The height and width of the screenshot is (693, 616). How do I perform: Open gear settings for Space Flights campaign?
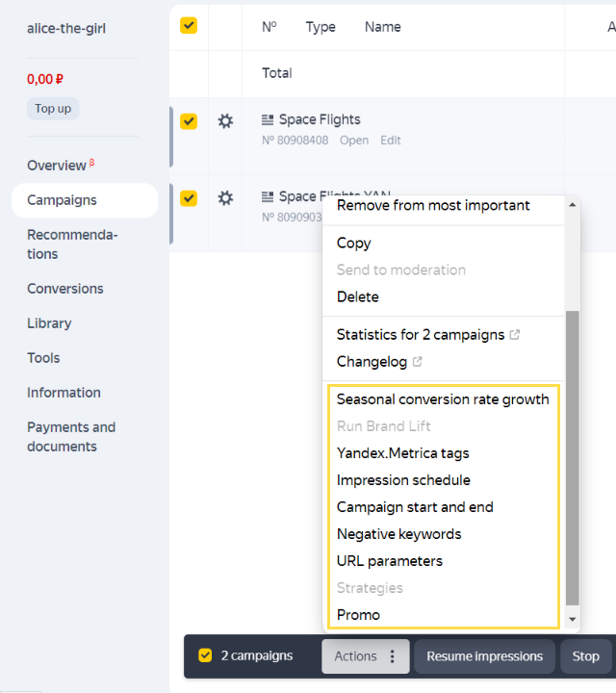pyautogui.click(x=225, y=121)
